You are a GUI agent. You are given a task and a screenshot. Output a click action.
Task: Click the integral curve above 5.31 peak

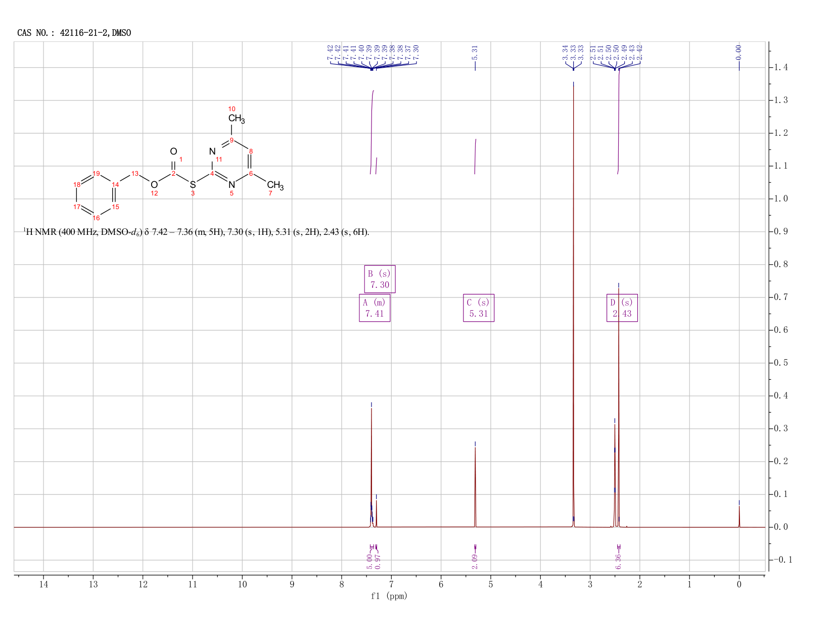[475, 157]
